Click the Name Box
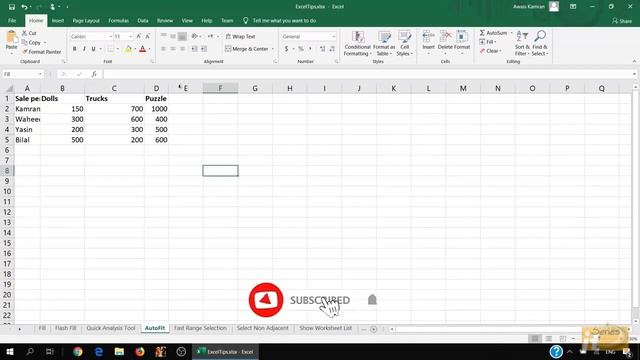 point(22,74)
